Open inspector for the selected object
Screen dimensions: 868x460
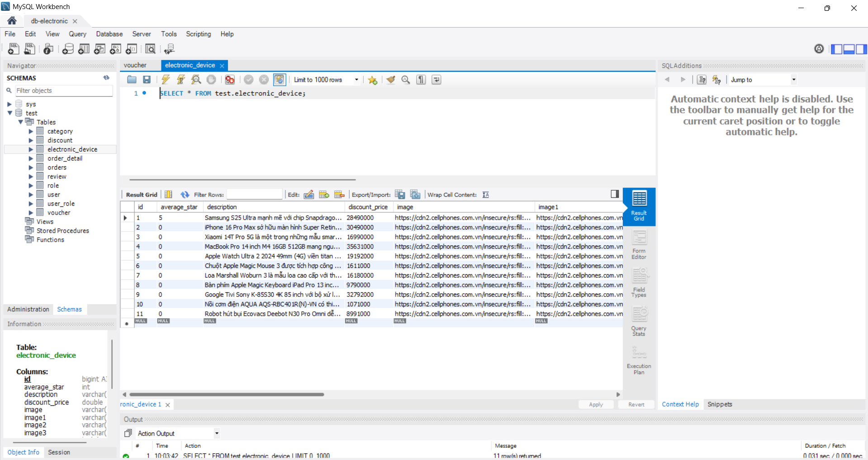point(48,49)
